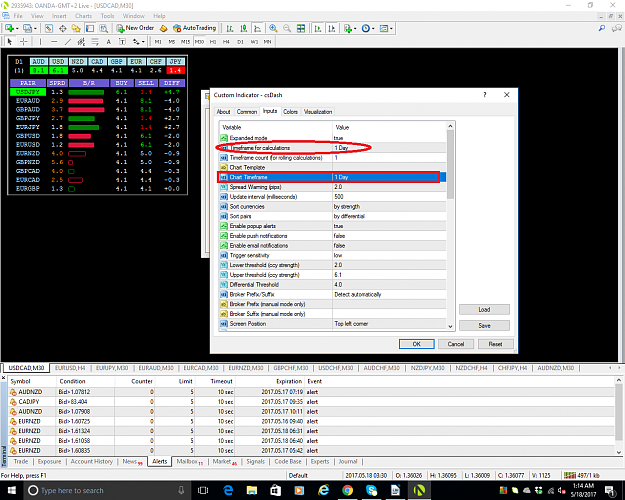Image resolution: width=625 pixels, height=500 pixels.
Task: Open 'Timeframe for calculations' value 1 Day
Action: [389, 148]
